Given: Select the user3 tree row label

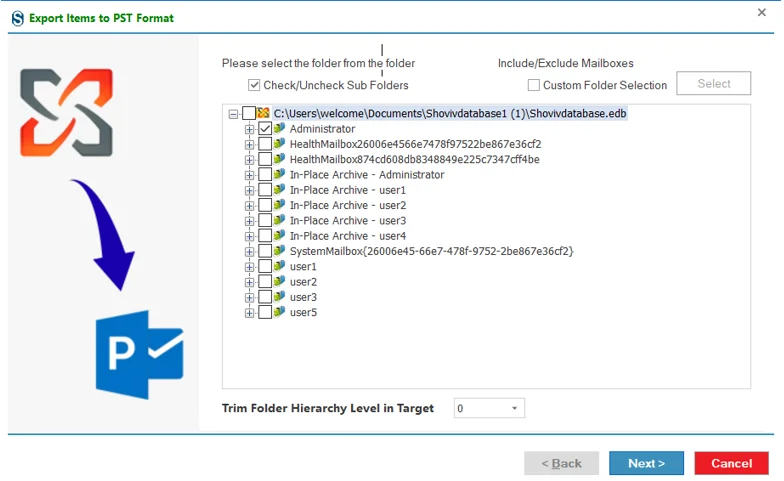Looking at the screenshot, I should point(304,298).
